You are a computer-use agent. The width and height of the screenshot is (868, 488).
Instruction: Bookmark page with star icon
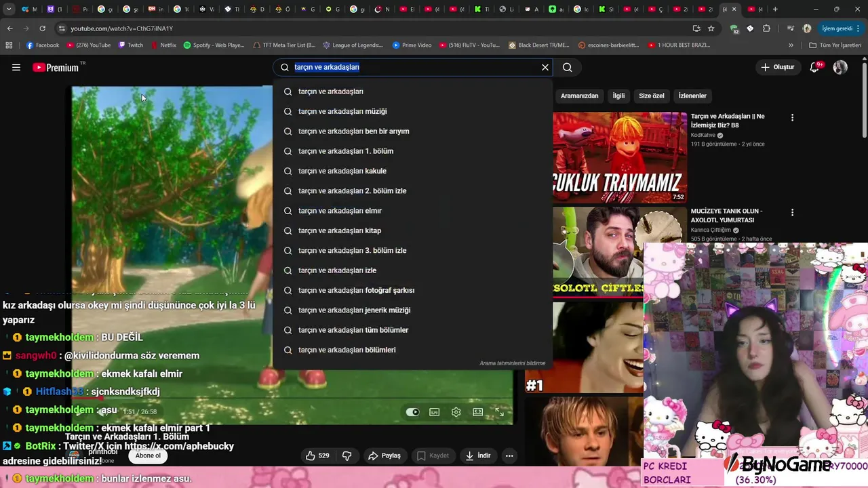click(711, 28)
